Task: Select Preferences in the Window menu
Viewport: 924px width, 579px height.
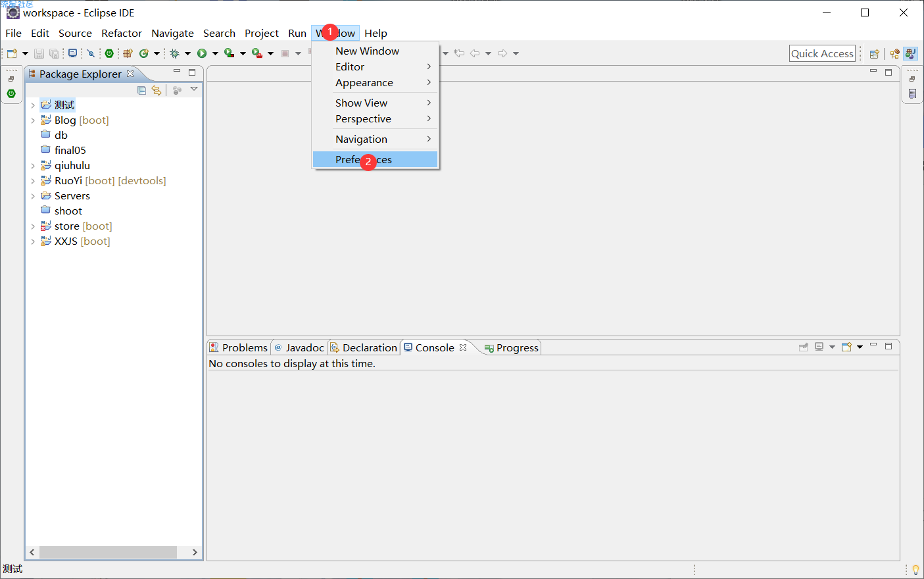Action: pyautogui.click(x=375, y=159)
